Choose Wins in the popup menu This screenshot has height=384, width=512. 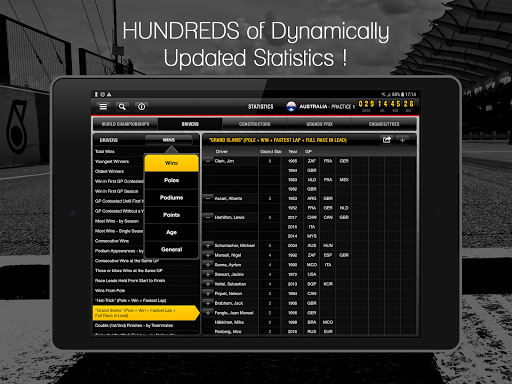point(171,163)
